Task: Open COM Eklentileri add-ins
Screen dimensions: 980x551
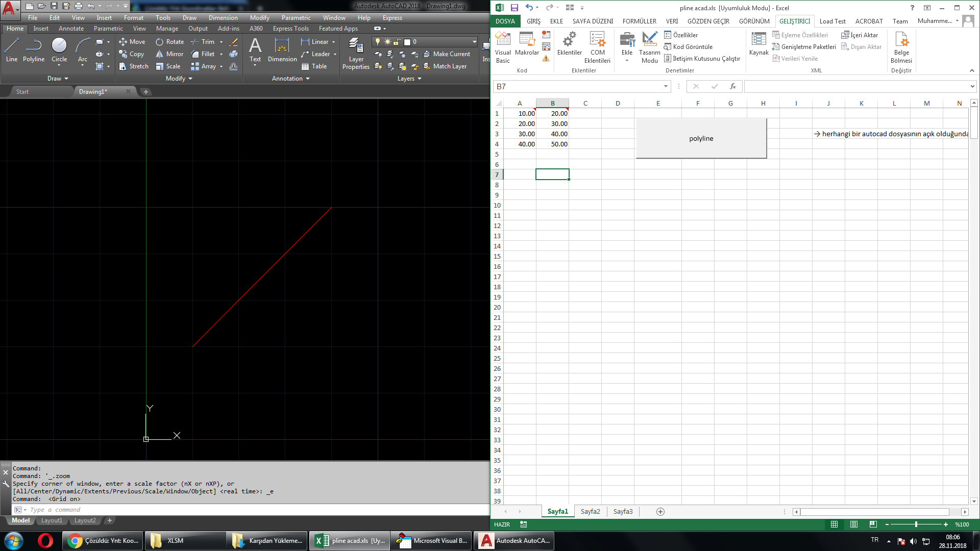Action: 597,47
